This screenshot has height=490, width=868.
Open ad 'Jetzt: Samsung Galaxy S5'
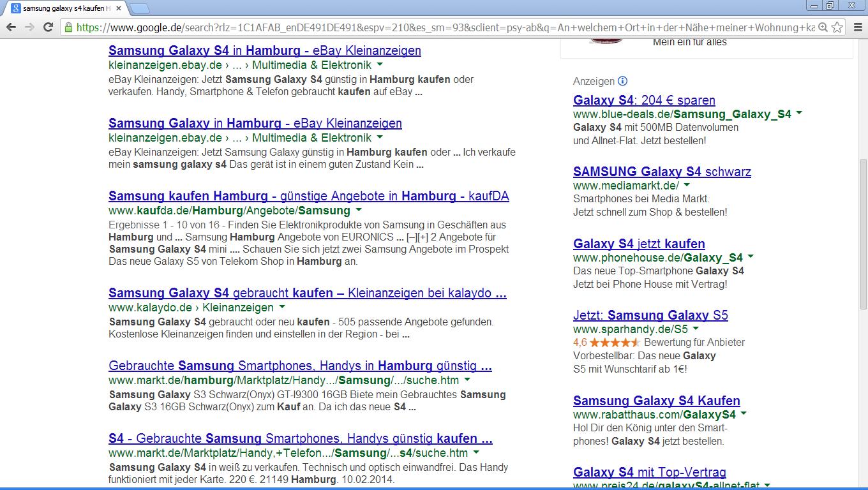(650, 315)
